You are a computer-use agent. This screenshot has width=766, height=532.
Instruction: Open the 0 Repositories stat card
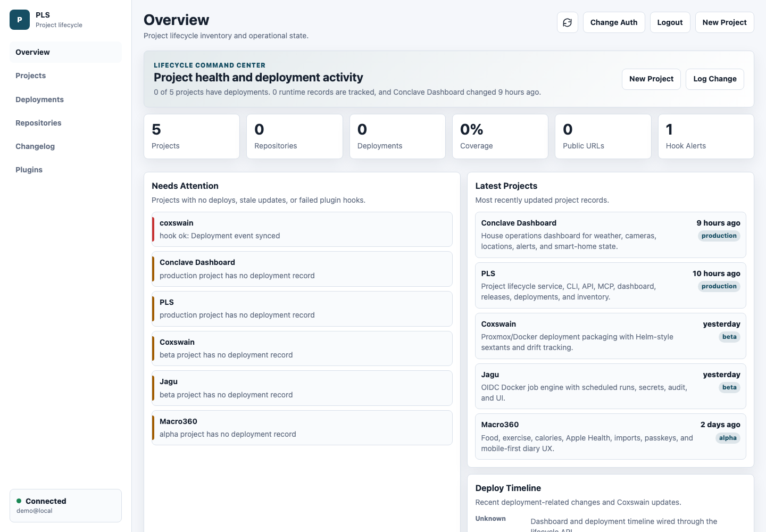click(295, 136)
